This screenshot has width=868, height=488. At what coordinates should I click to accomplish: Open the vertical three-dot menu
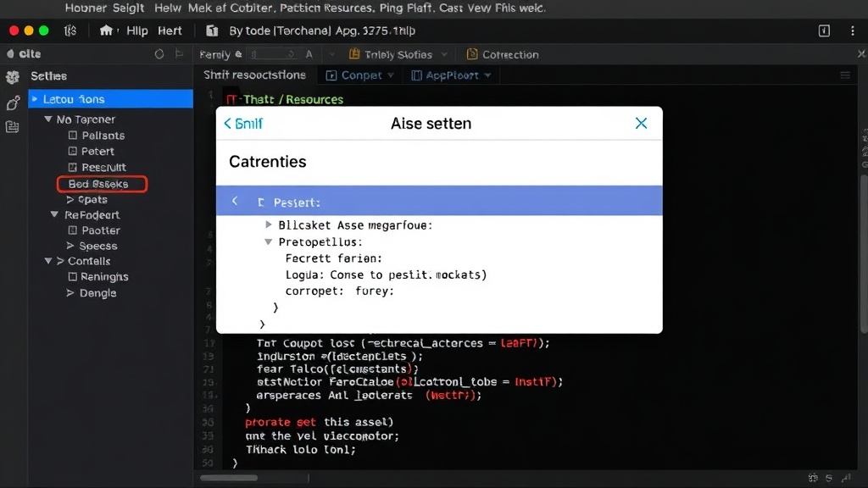coord(853,31)
